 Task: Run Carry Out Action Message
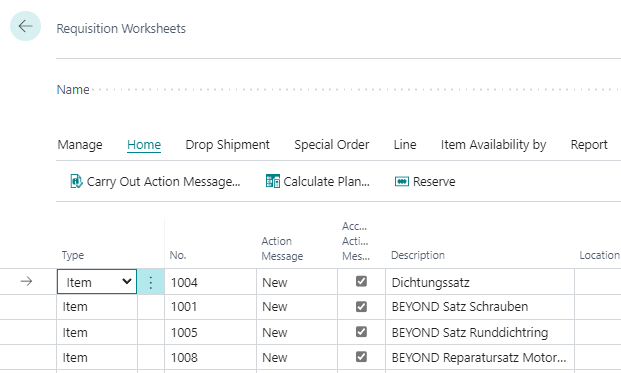click(x=155, y=181)
